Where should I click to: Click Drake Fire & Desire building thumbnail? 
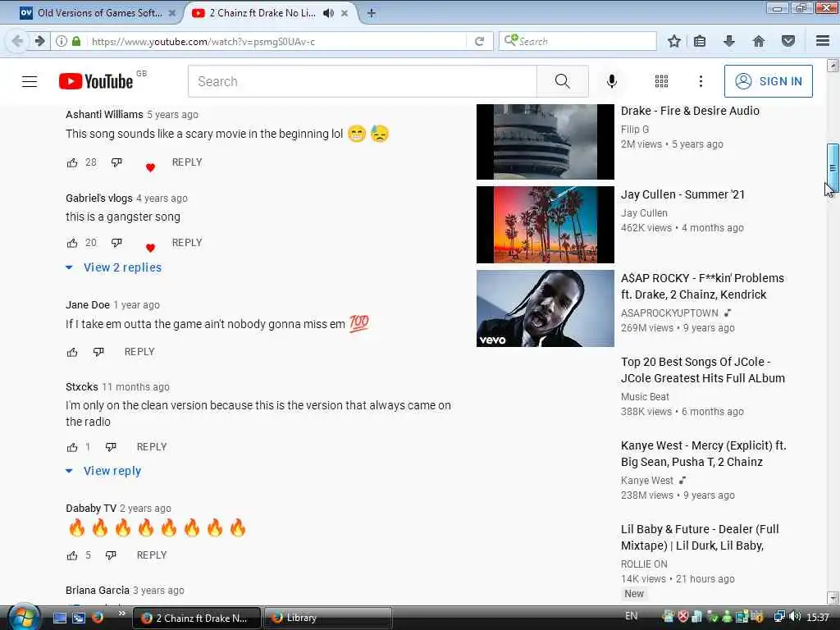coord(546,142)
